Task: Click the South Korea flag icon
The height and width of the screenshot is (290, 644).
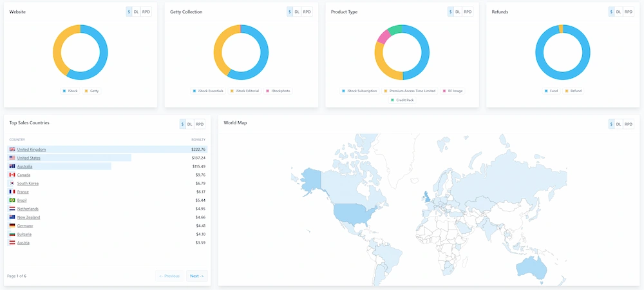Action: tap(12, 183)
